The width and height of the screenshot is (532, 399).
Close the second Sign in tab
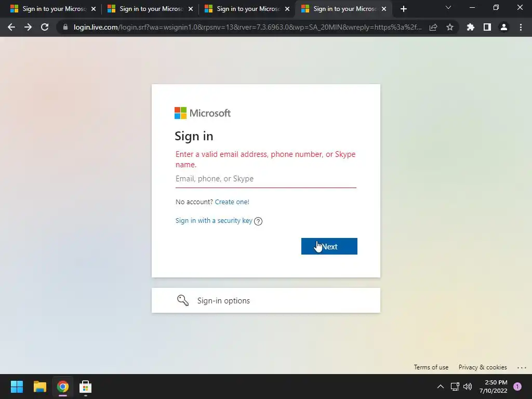pos(191,9)
